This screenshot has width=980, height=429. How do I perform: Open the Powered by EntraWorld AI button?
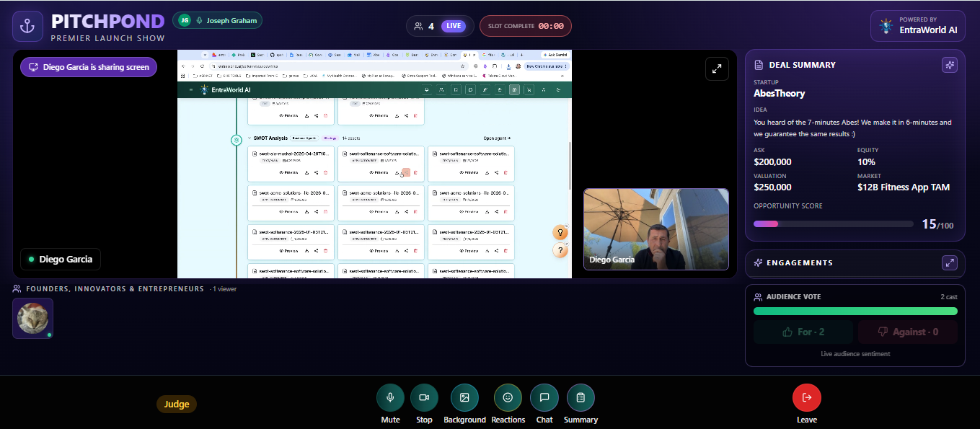point(917,26)
